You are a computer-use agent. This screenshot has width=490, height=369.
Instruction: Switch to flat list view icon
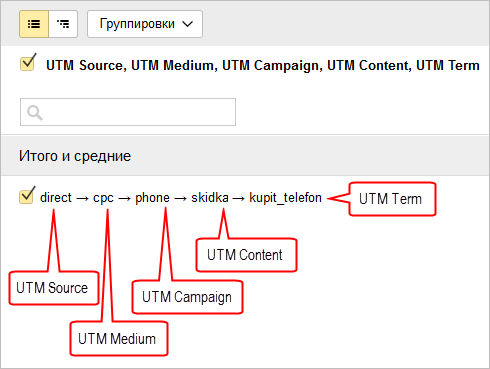click(x=34, y=24)
